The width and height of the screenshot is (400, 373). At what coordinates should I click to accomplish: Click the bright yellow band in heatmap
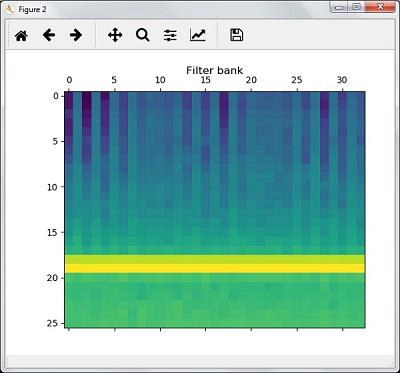(x=215, y=268)
